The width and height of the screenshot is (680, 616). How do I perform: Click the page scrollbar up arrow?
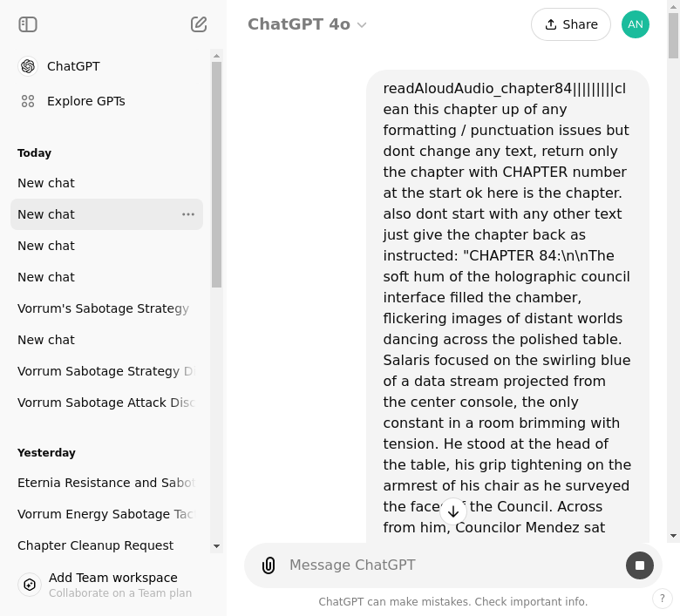(x=673, y=6)
